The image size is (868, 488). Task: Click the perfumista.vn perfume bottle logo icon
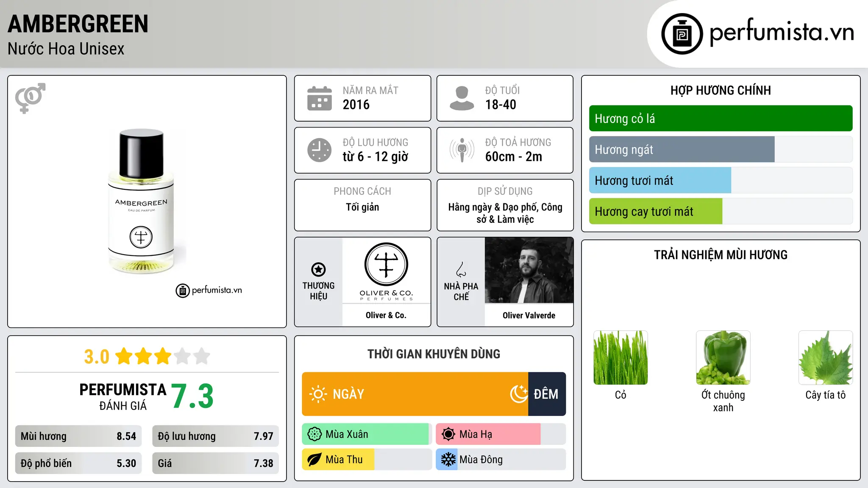(682, 33)
